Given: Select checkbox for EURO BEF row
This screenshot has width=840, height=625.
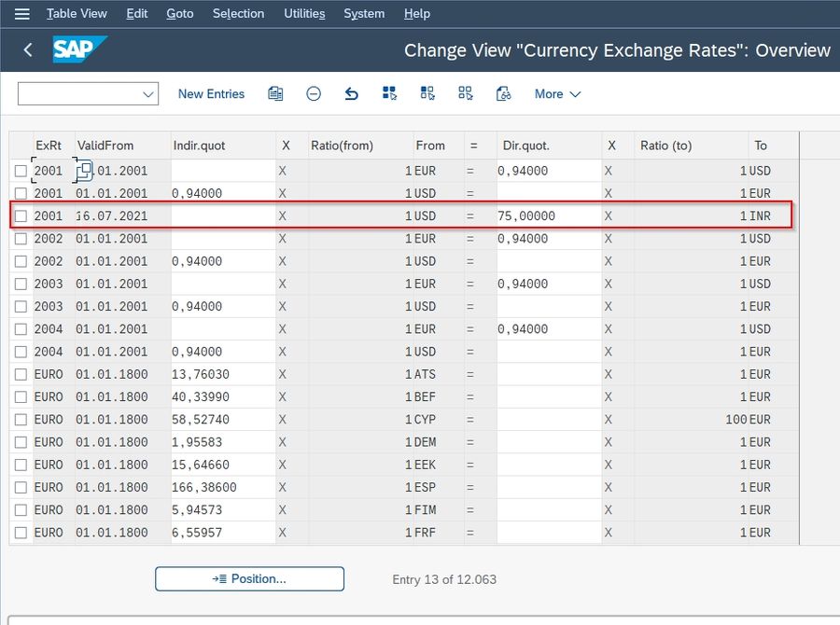Looking at the screenshot, I should [21, 396].
